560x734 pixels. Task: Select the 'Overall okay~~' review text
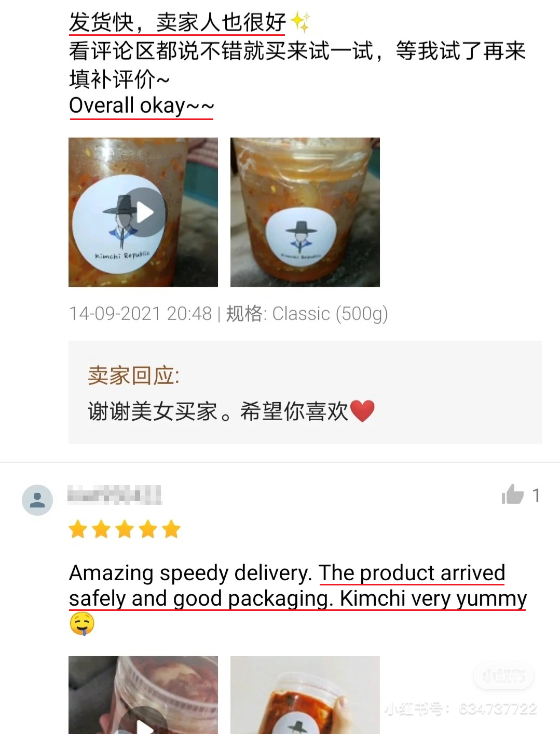coord(142,105)
